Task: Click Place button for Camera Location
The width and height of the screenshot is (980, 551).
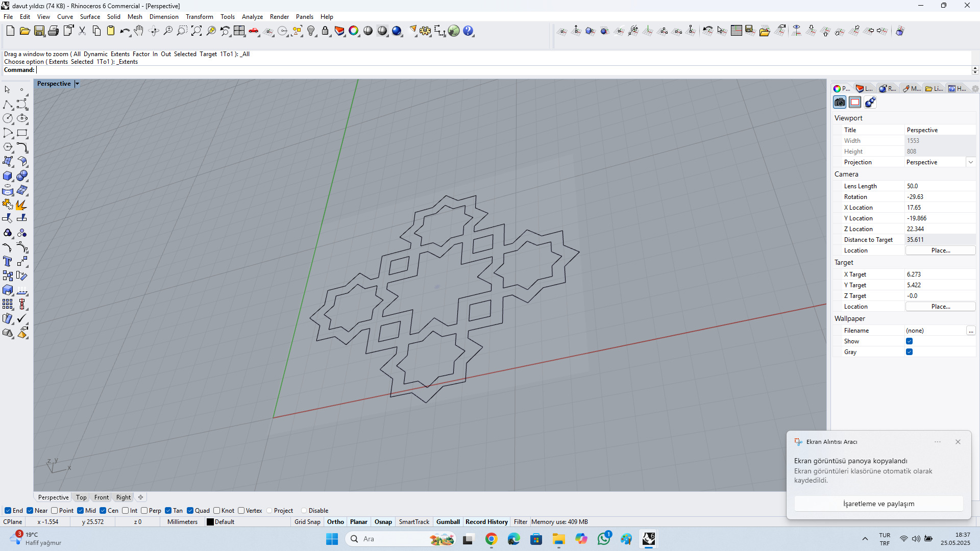Action: (x=940, y=251)
